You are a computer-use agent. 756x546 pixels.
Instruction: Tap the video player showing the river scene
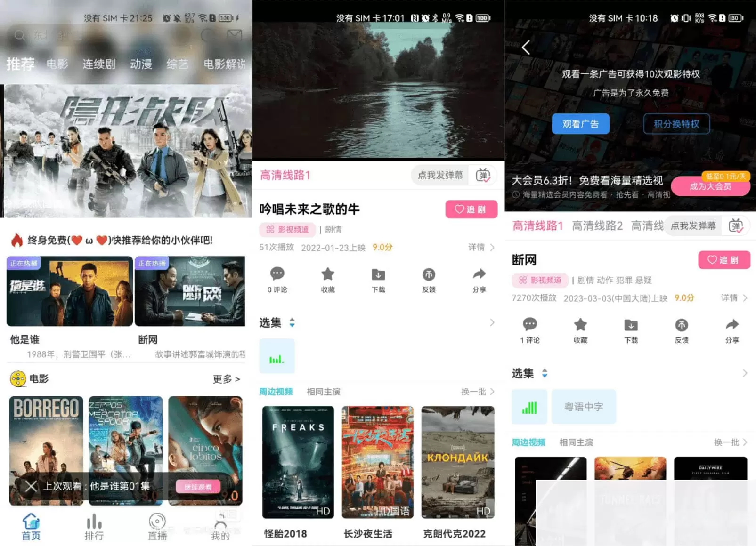pyautogui.click(x=378, y=90)
